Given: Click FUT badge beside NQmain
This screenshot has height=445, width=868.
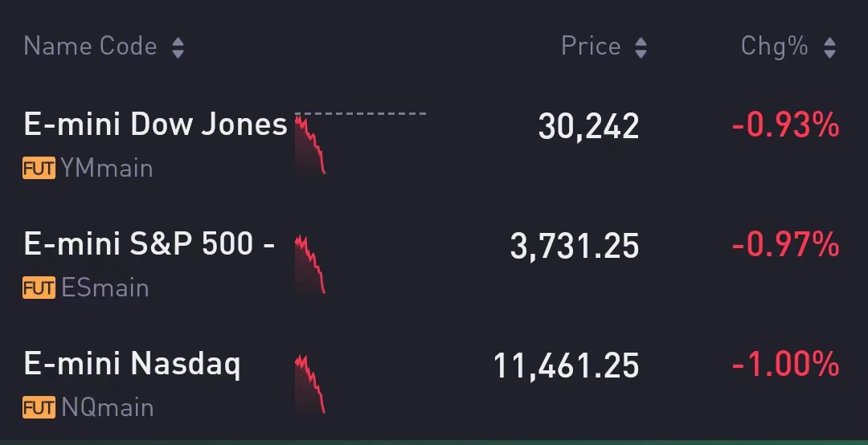Looking at the screenshot, I should click(x=39, y=407).
